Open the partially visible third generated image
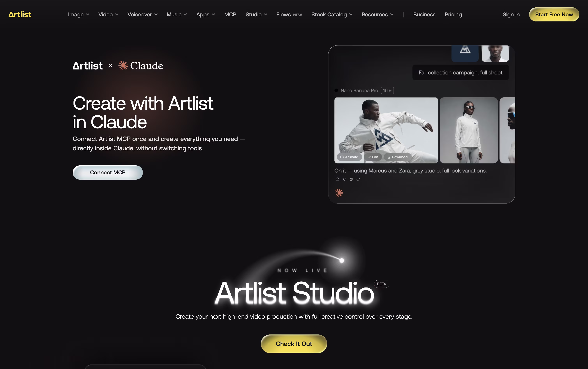Image resolution: width=588 pixels, height=369 pixels. (507, 130)
